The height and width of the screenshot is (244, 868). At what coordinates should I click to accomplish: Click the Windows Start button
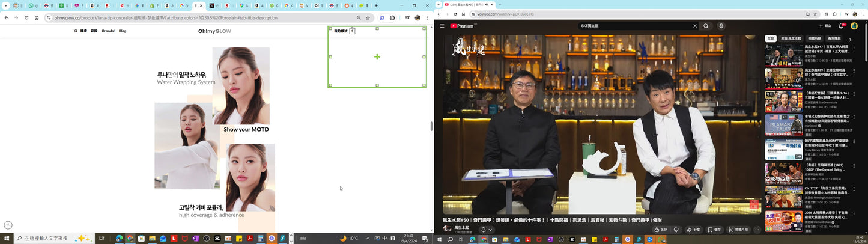[7, 239]
